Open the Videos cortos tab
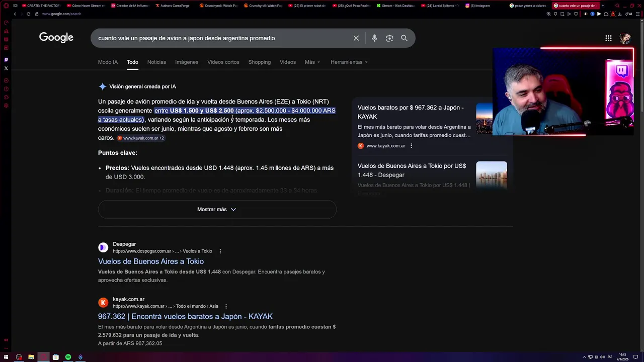Viewport: 644px width, 362px height. coord(223,62)
